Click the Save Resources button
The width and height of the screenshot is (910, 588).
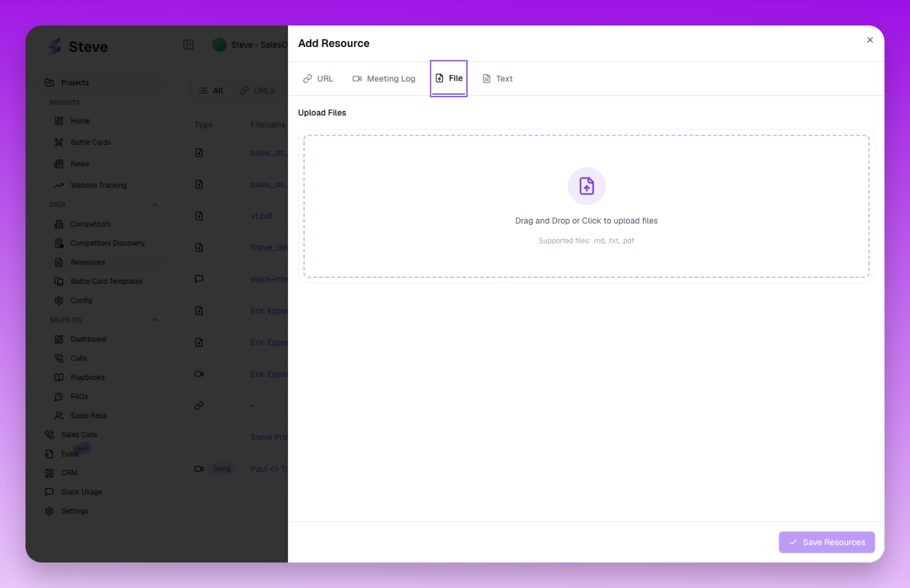[826, 542]
